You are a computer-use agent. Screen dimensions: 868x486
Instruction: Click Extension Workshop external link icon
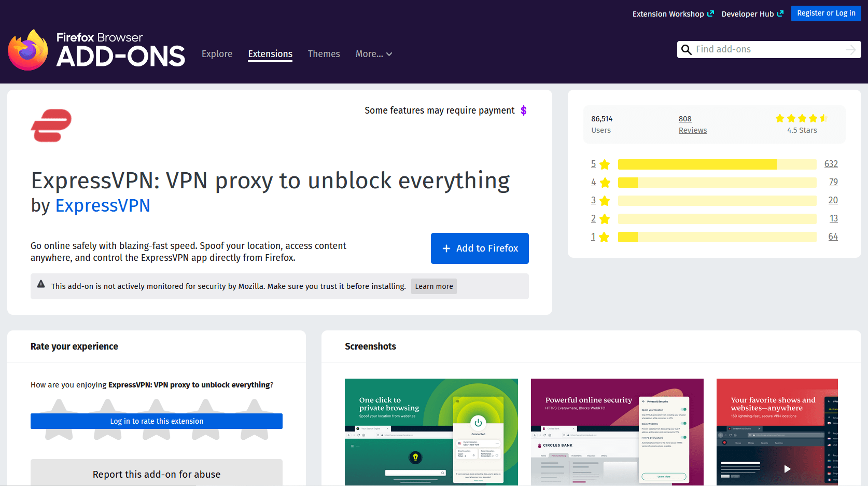click(711, 13)
